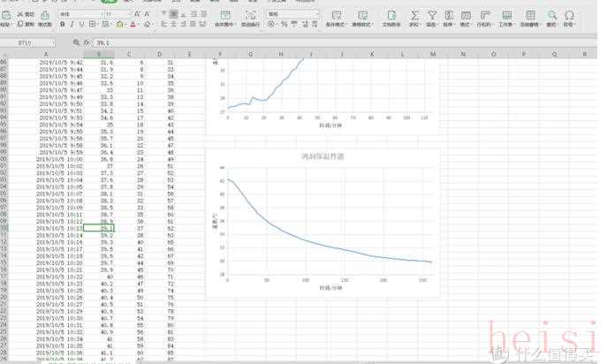Open Find (查找) magnifier tool

point(552,16)
